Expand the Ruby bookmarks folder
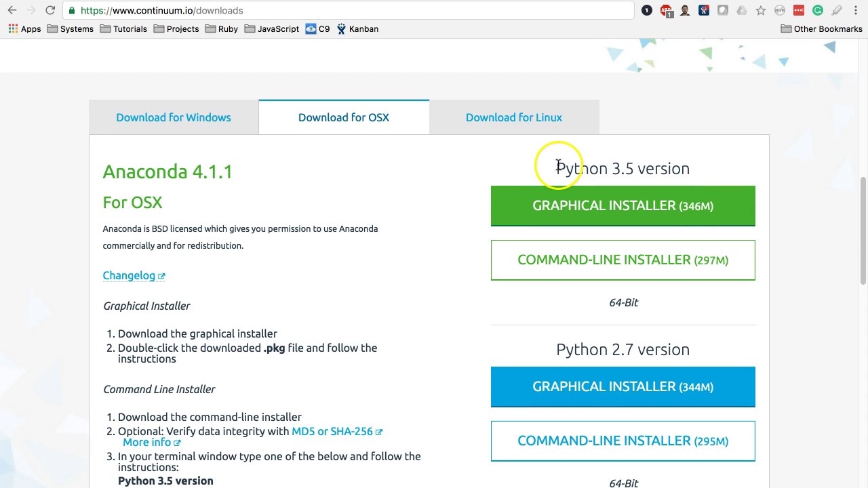The width and height of the screenshot is (868, 488). tap(222, 29)
